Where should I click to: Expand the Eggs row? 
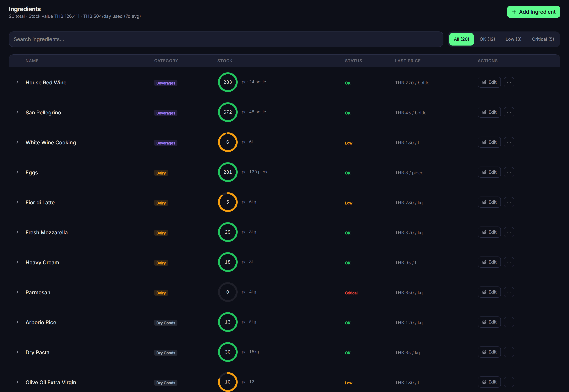click(x=17, y=172)
